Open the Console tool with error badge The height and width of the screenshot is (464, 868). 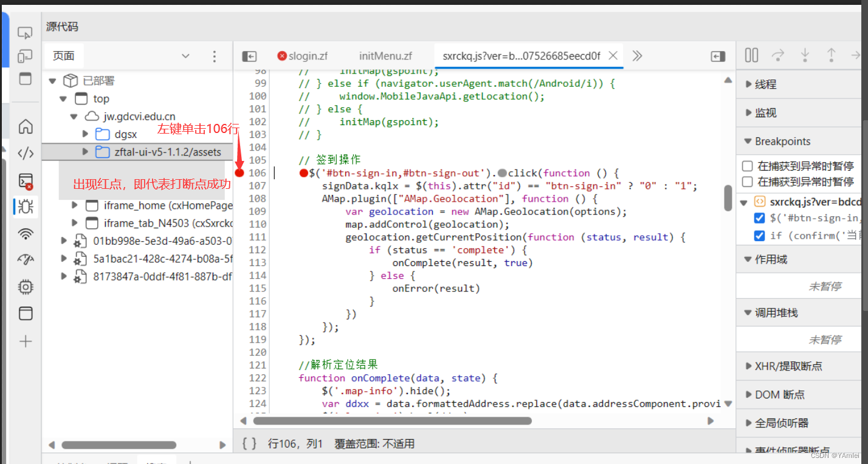26,180
